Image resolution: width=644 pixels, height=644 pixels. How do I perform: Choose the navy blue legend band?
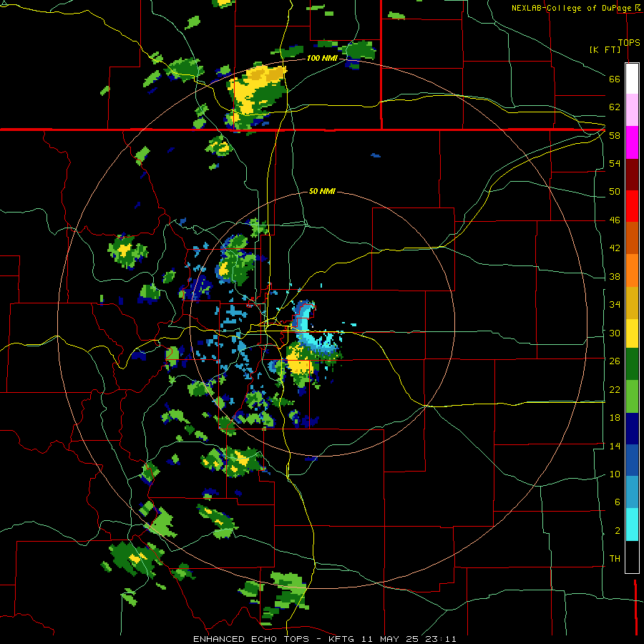[632, 429]
